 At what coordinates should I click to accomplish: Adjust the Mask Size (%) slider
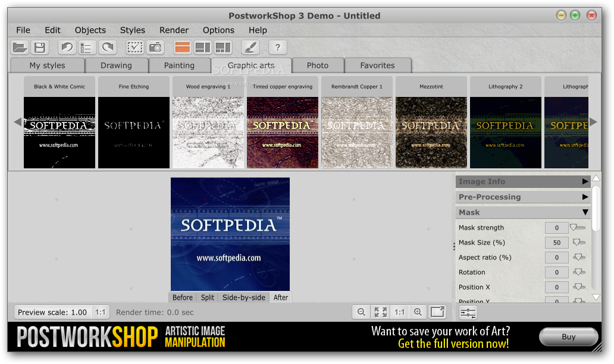(579, 242)
